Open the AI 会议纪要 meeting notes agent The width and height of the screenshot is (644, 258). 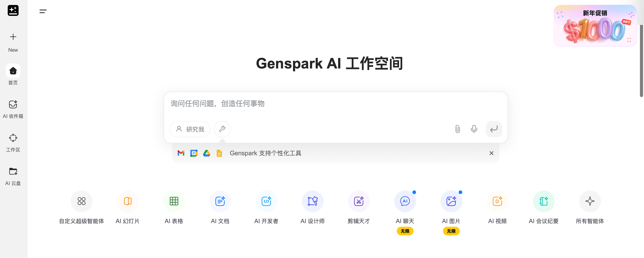pyautogui.click(x=543, y=201)
